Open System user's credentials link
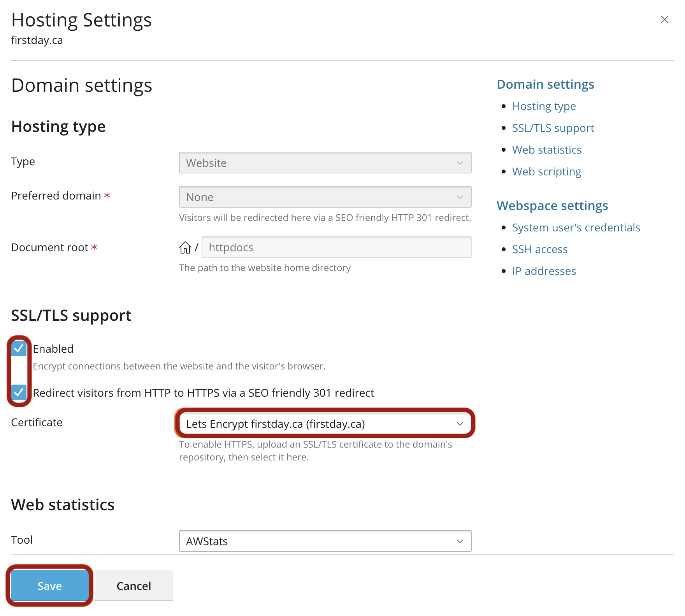685x616 pixels. (576, 227)
